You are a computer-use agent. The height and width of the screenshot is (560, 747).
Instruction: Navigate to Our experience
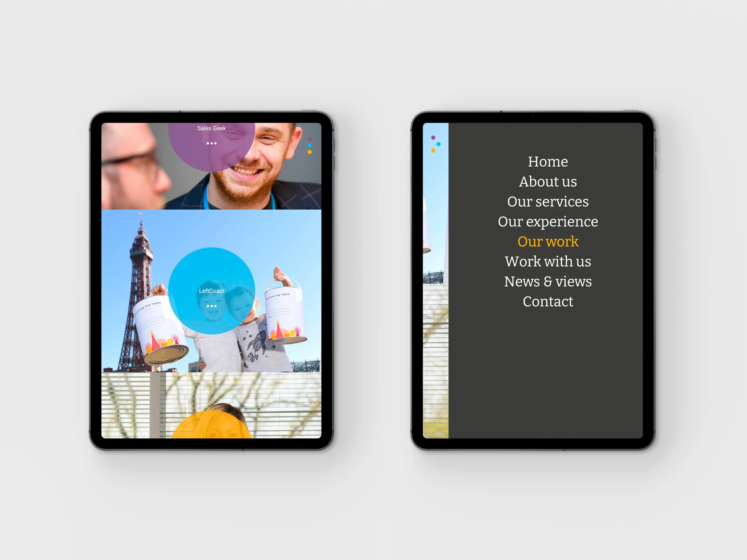click(547, 221)
